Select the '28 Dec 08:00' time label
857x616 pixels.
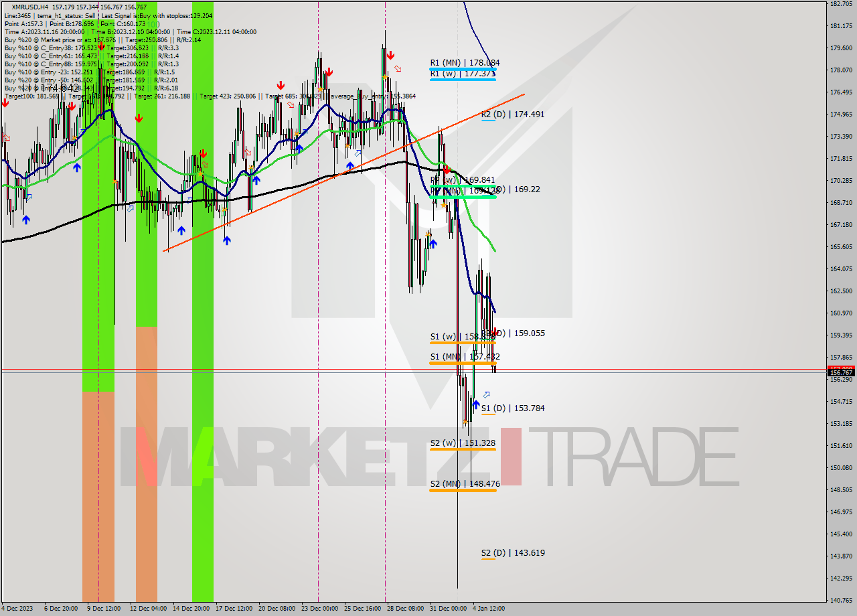406,609
